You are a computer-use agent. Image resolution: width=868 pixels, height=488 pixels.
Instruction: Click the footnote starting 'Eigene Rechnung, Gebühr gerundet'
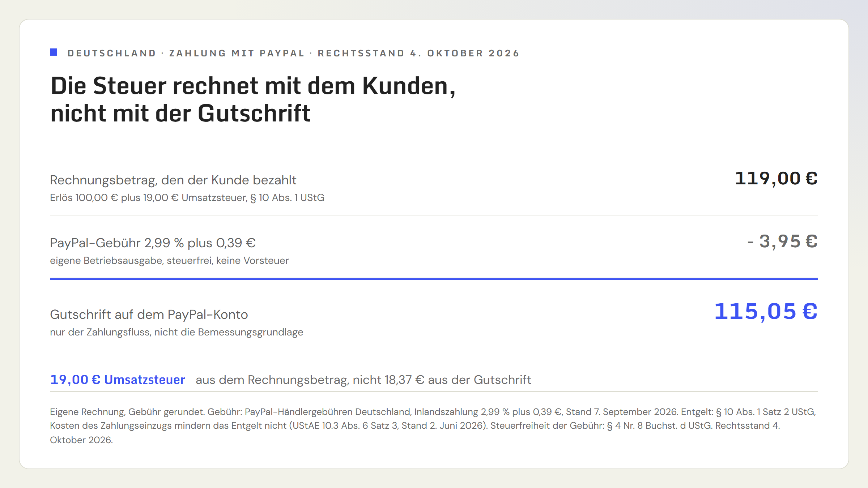click(433, 426)
